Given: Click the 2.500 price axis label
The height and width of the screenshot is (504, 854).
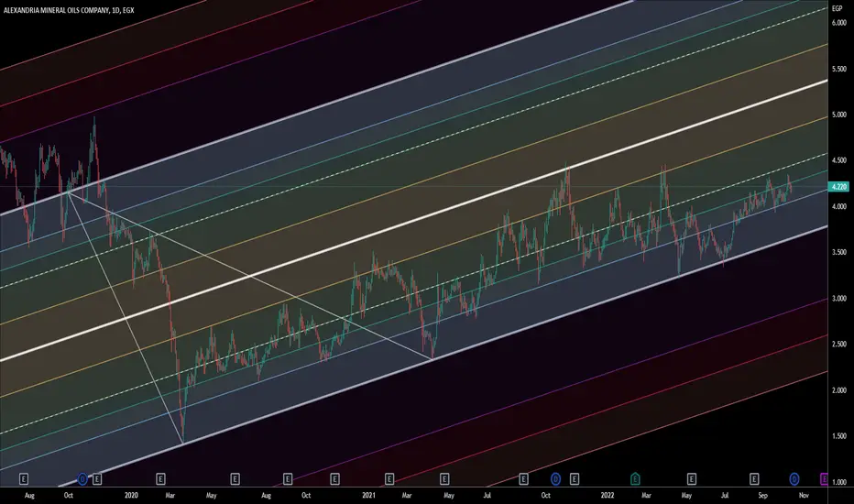Looking at the screenshot, I should pos(838,344).
